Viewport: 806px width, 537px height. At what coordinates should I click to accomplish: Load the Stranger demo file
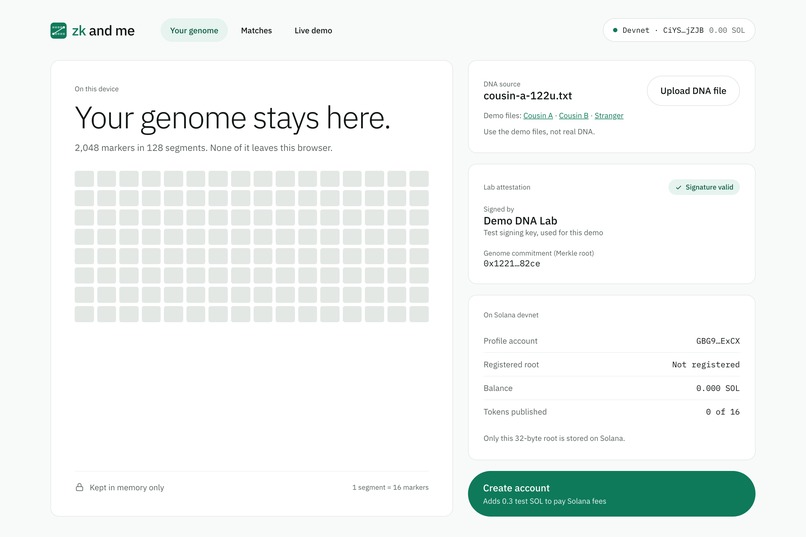click(x=609, y=116)
